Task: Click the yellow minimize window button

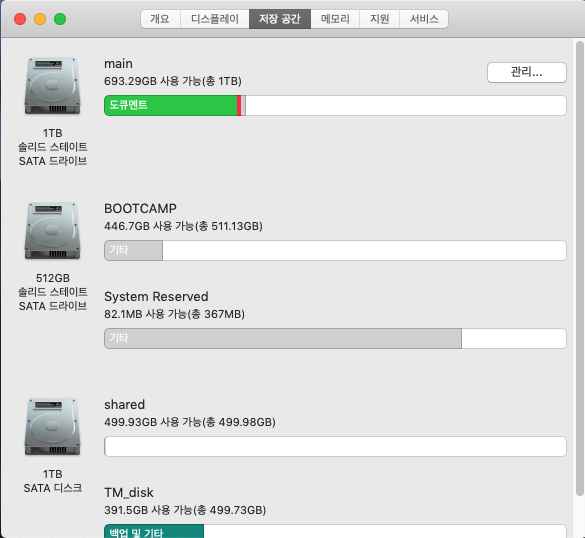Action: click(x=40, y=19)
